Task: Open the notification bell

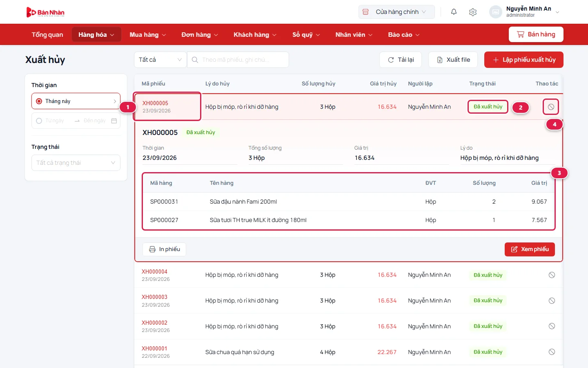Action: [x=454, y=12]
